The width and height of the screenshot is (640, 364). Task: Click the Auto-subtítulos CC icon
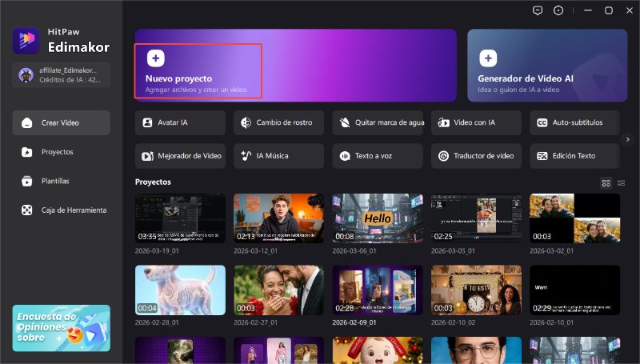[x=542, y=122]
